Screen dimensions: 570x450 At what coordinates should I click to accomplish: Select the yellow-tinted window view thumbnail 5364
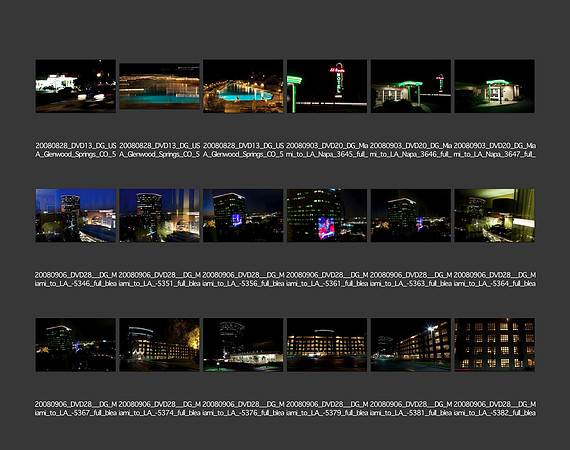click(494, 216)
